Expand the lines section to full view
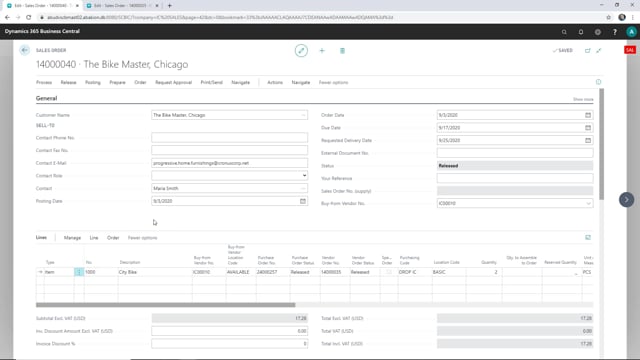Viewport: 640px width, 360px height. tap(588, 238)
